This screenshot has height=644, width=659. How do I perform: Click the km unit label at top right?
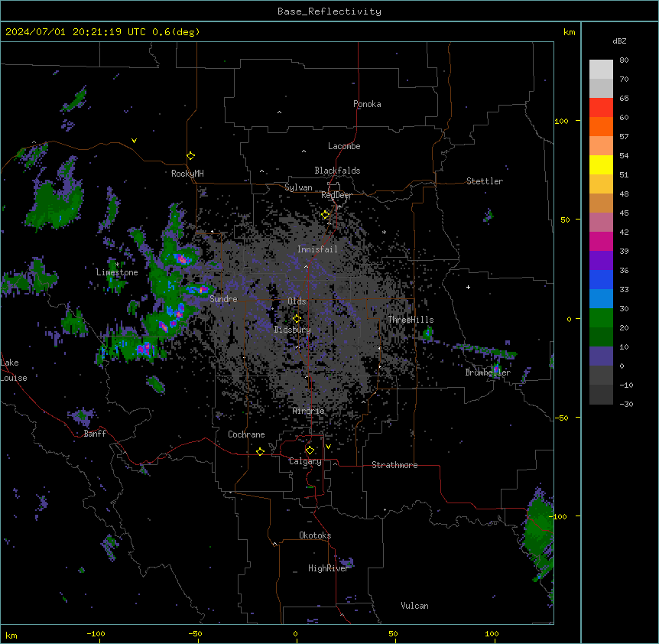570,32
